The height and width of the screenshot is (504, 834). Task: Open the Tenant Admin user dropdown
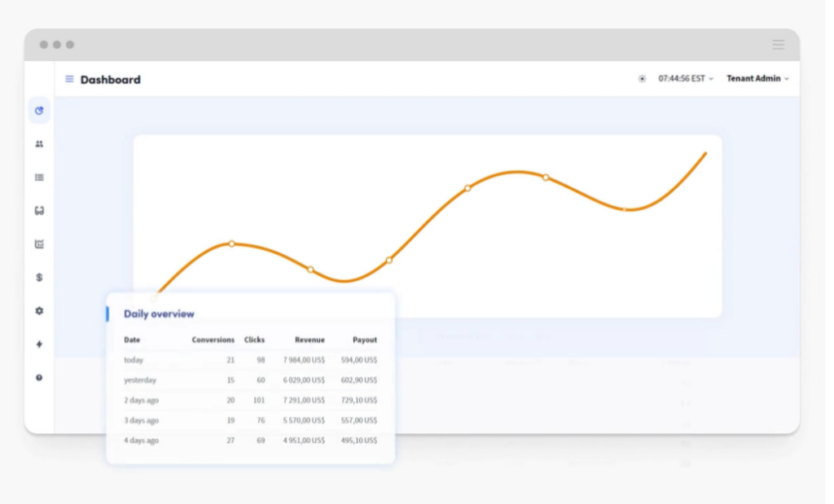(757, 79)
